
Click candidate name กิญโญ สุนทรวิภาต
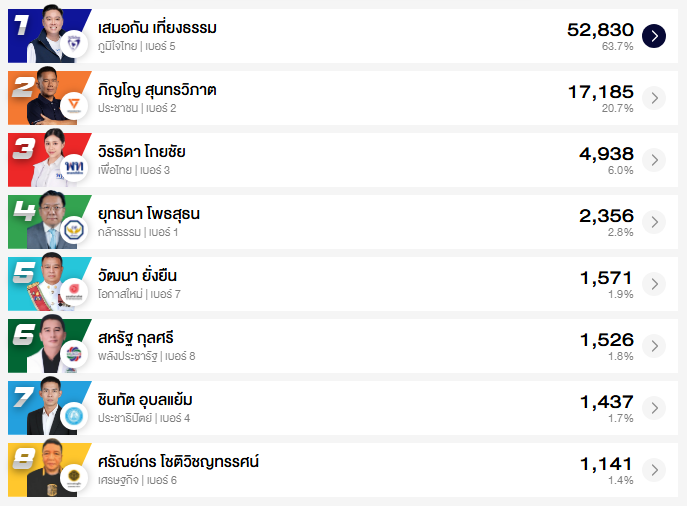157,90
